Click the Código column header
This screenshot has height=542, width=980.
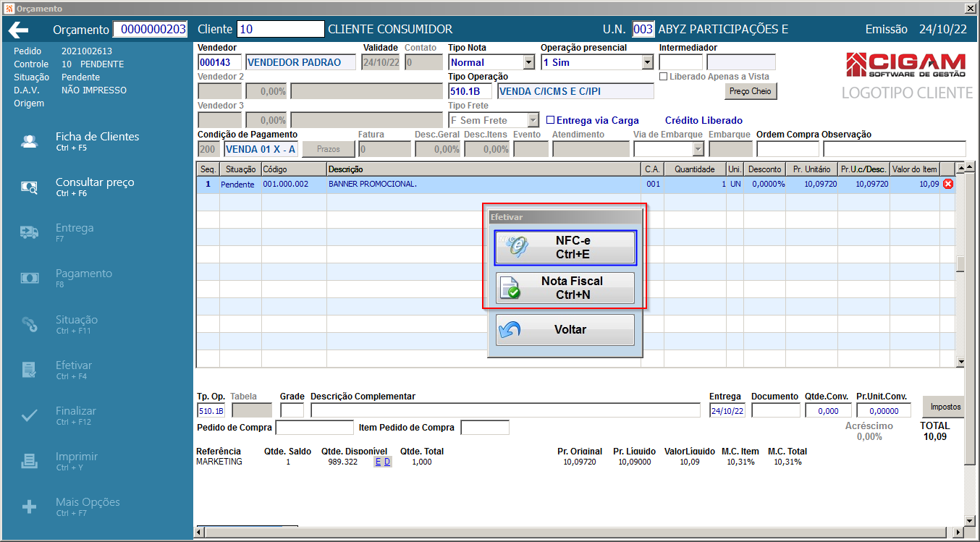294,169
